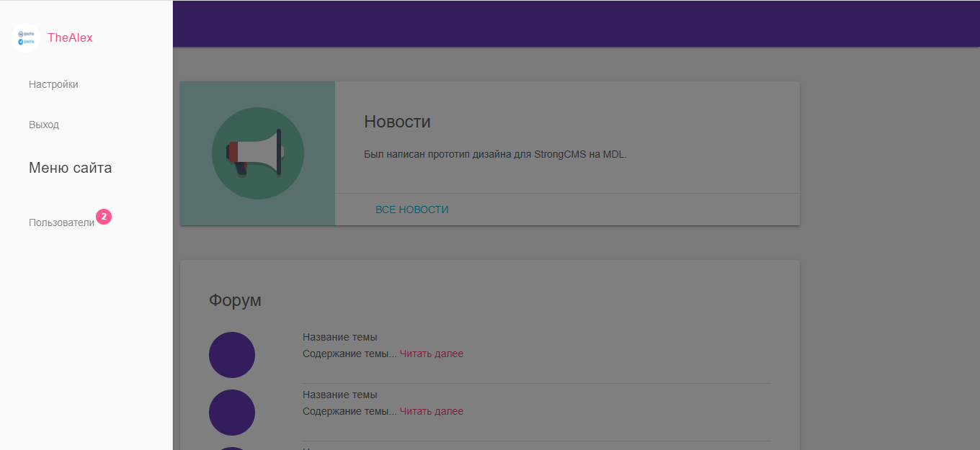Click the second Название темы title
Viewport: 980px width, 450px height.
(x=339, y=395)
